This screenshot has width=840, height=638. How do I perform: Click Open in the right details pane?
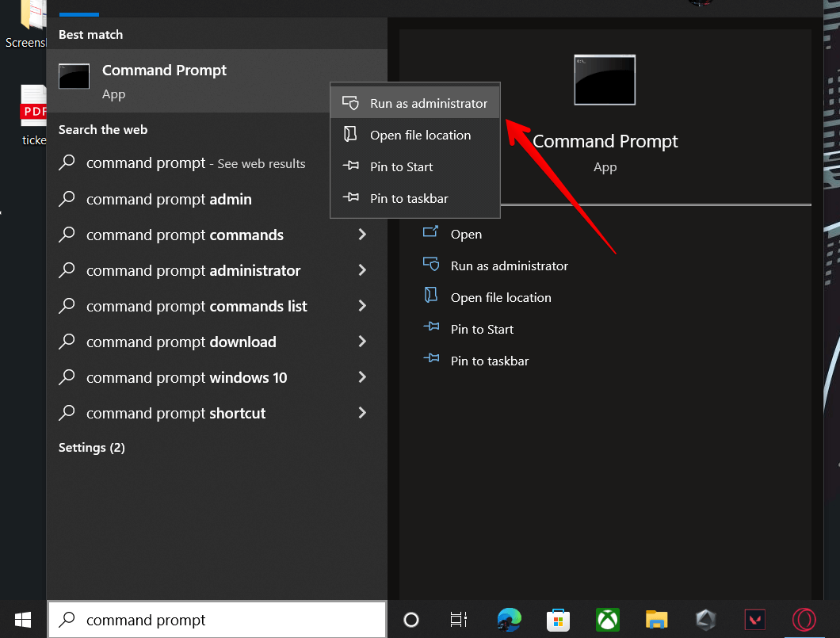466,234
